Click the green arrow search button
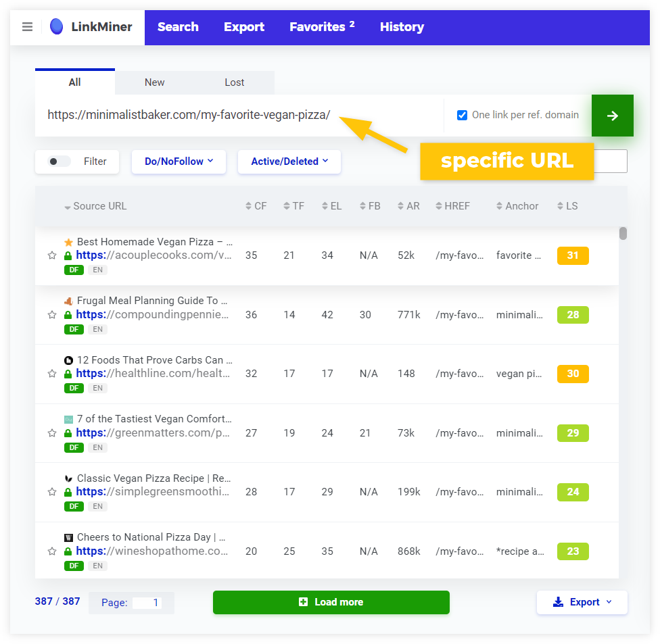Viewport: 660px width, 644px height. [613, 116]
